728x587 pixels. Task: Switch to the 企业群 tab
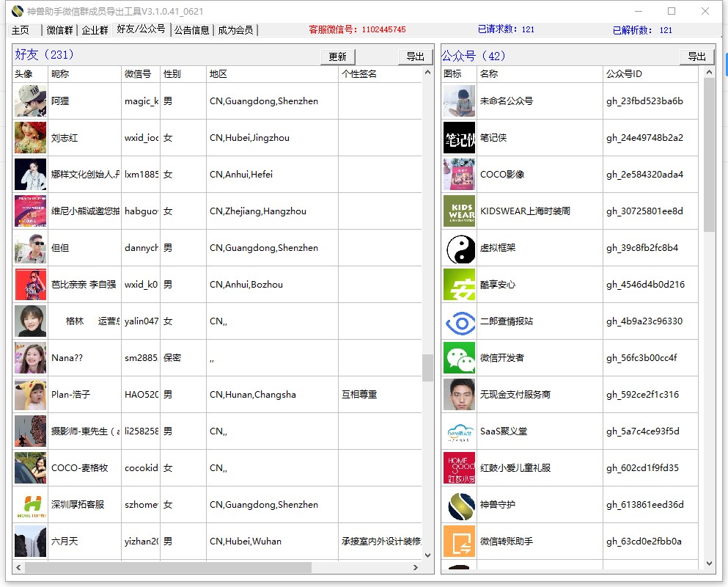click(95, 30)
